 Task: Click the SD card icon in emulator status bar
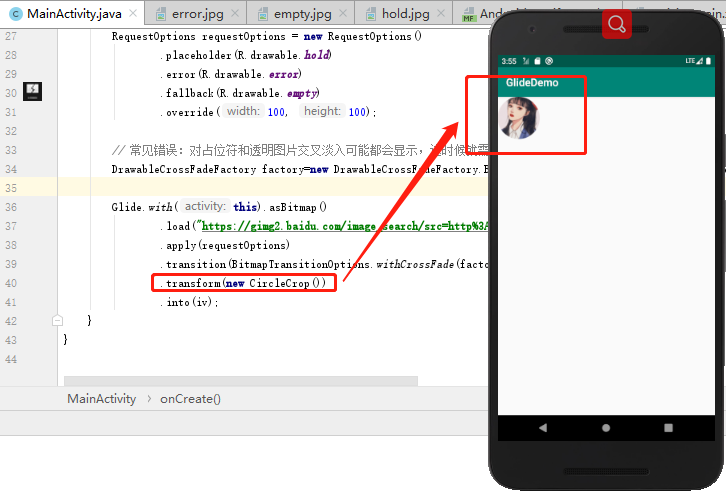(x=537, y=61)
